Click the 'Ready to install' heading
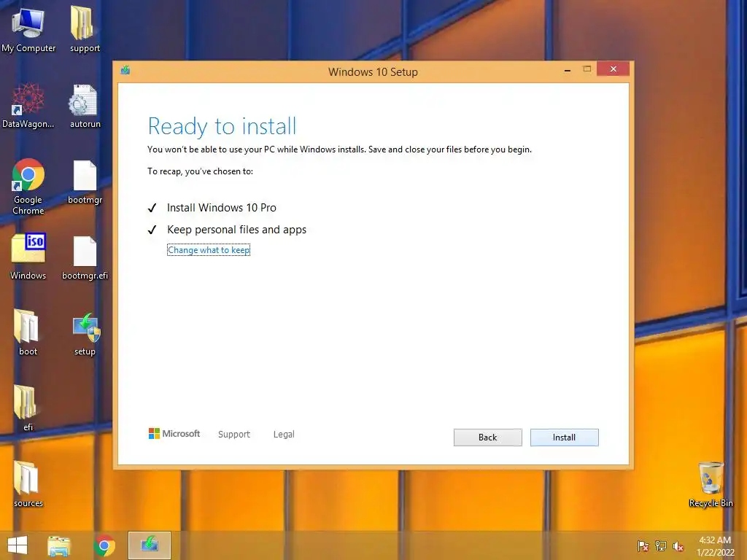 point(222,126)
